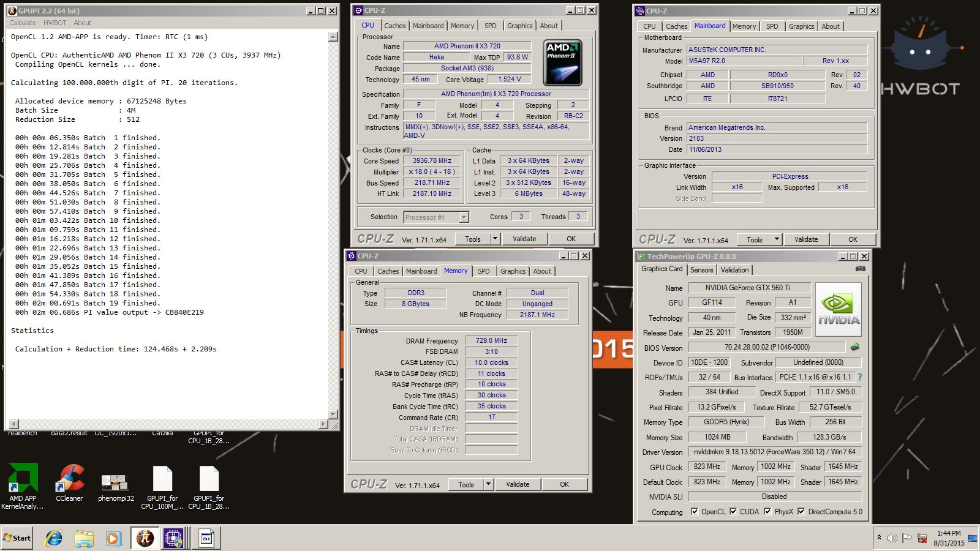Expand Tools arrow in Memory tab window
980x551 pixels.
(x=488, y=484)
